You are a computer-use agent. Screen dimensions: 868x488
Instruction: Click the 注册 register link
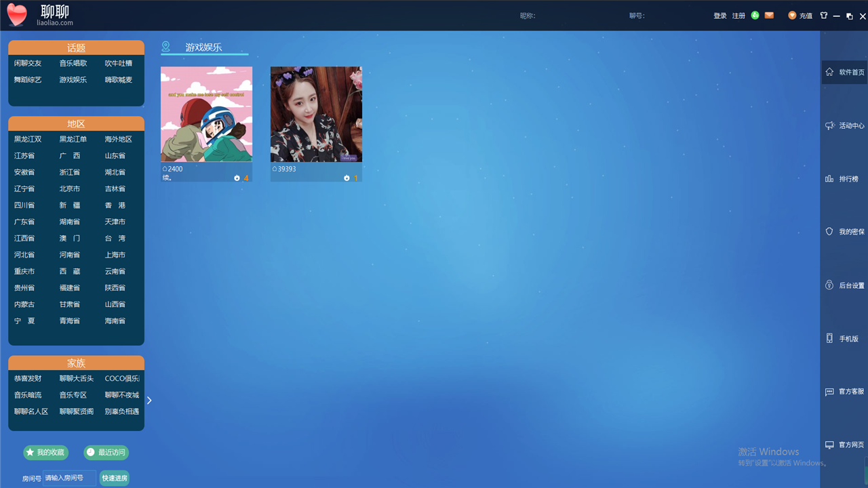click(x=738, y=16)
